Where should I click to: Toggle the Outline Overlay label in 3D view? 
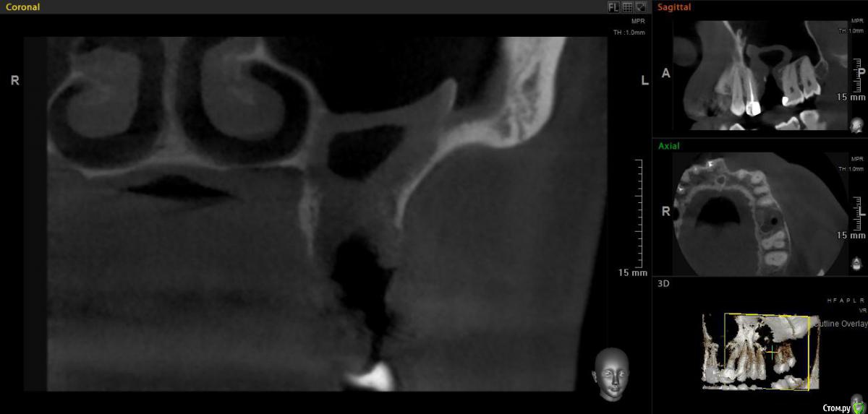coord(840,324)
